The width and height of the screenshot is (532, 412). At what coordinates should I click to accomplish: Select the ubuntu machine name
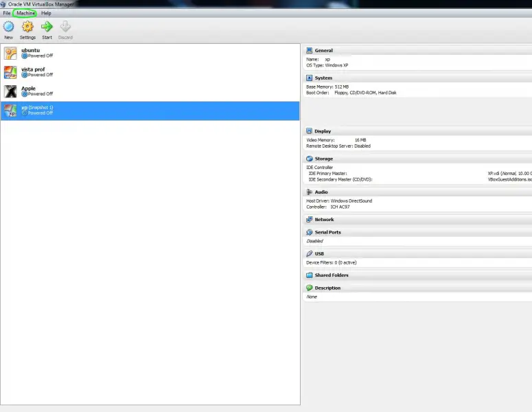pos(30,50)
